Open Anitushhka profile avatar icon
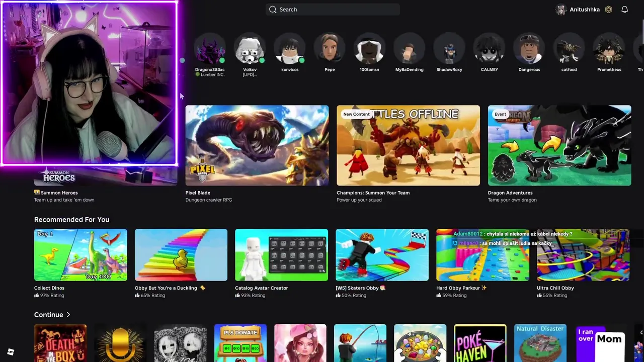The width and height of the screenshot is (644, 362). click(x=561, y=10)
